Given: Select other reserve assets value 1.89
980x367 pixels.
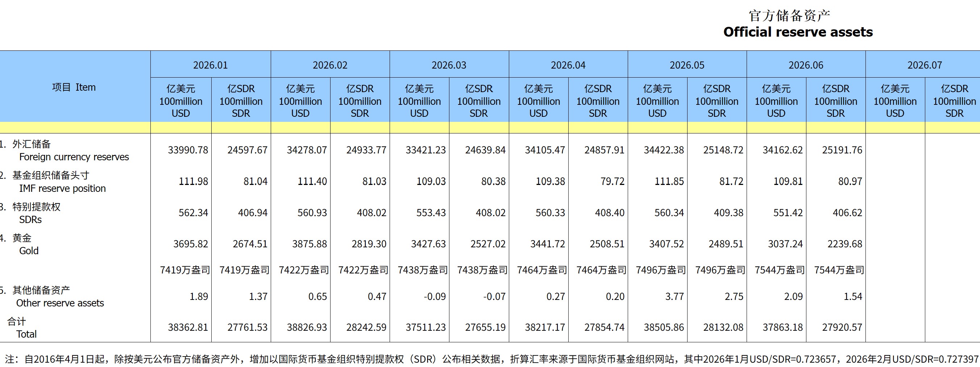Looking at the screenshot, I should click(x=199, y=296).
